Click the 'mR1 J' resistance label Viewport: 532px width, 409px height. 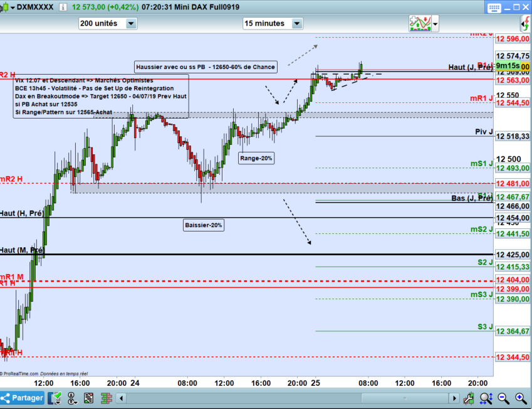pyautogui.click(x=481, y=98)
